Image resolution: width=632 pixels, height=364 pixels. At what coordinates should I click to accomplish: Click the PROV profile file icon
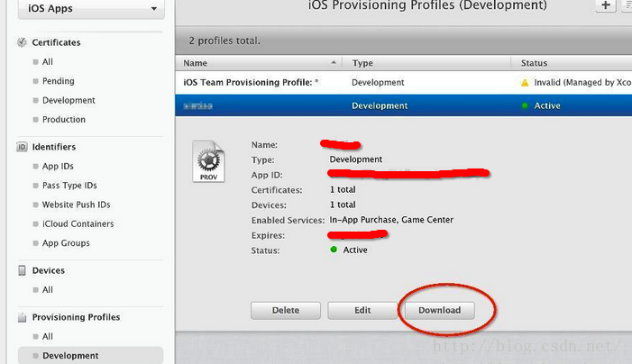click(x=208, y=161)
